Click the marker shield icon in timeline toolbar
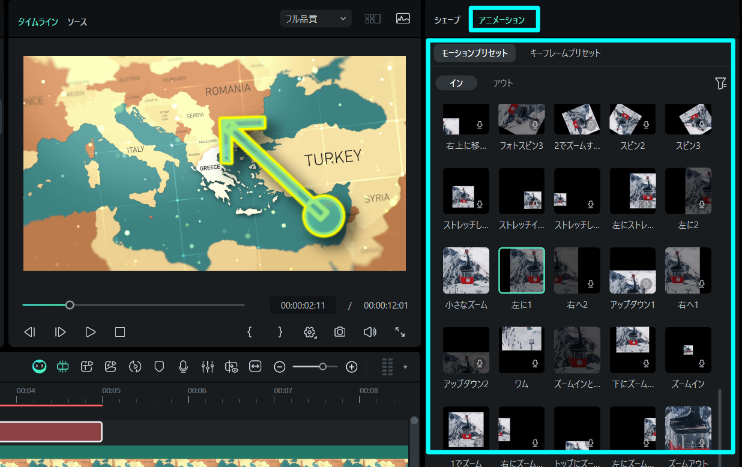 coord(159,367)
